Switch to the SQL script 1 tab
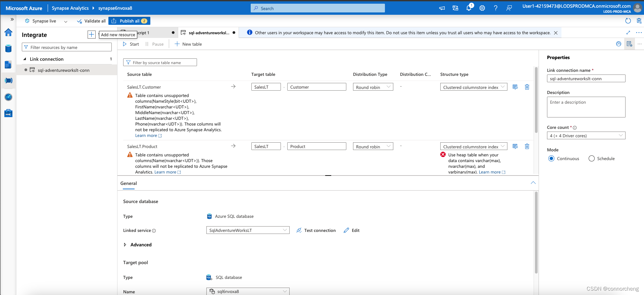 pyautogui.click(x=148, y=33)
